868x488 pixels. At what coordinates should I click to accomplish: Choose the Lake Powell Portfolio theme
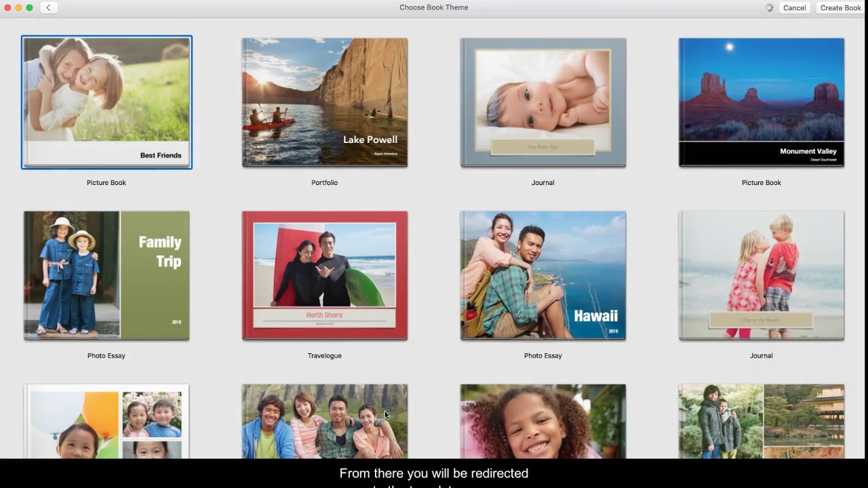[x=325, y=102]
